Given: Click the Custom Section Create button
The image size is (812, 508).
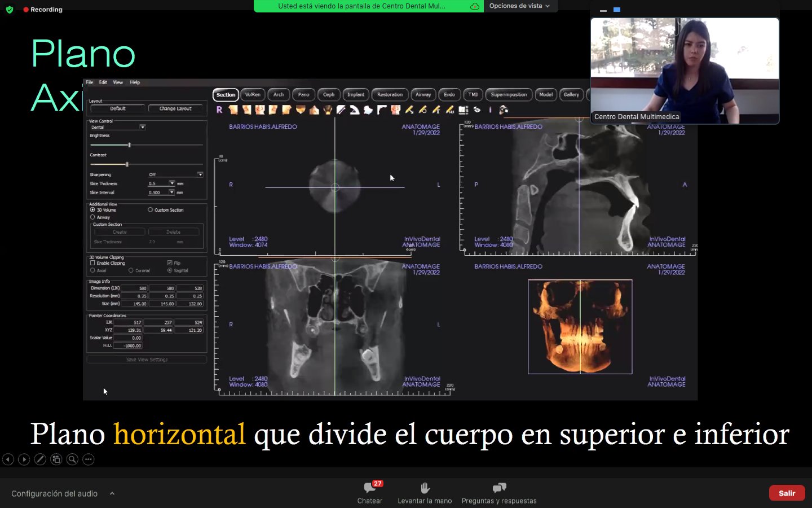Looking at the screenshot, I should pyautogui.click(x=120, y=232).
